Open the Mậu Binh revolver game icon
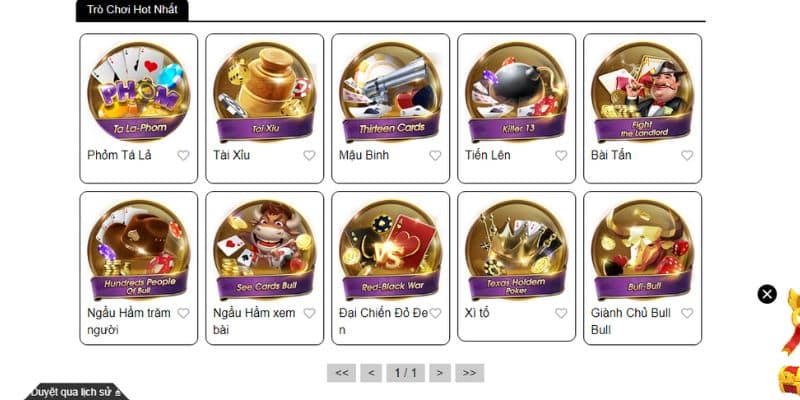This screenshot has width=800, height=400. click(390, 91)
